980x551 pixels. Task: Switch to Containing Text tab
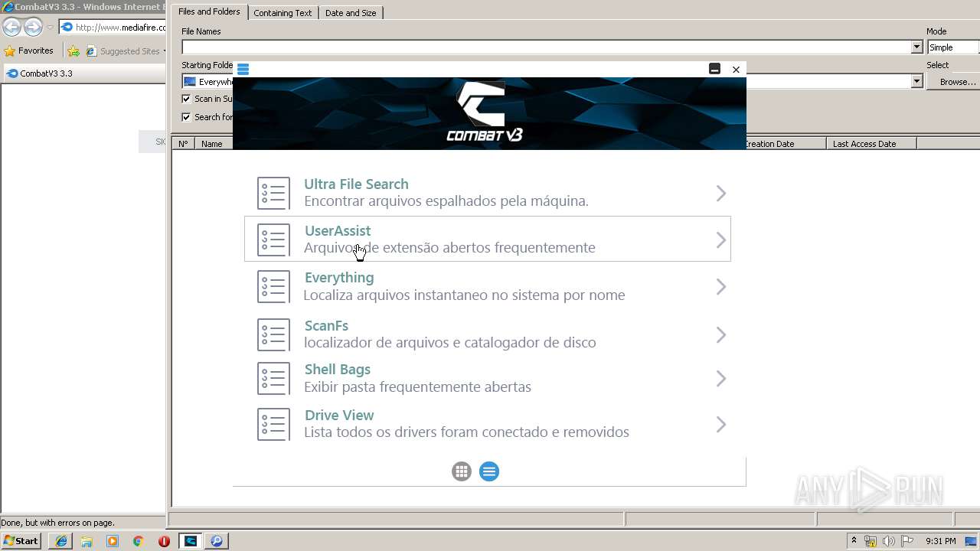(283, 13)
